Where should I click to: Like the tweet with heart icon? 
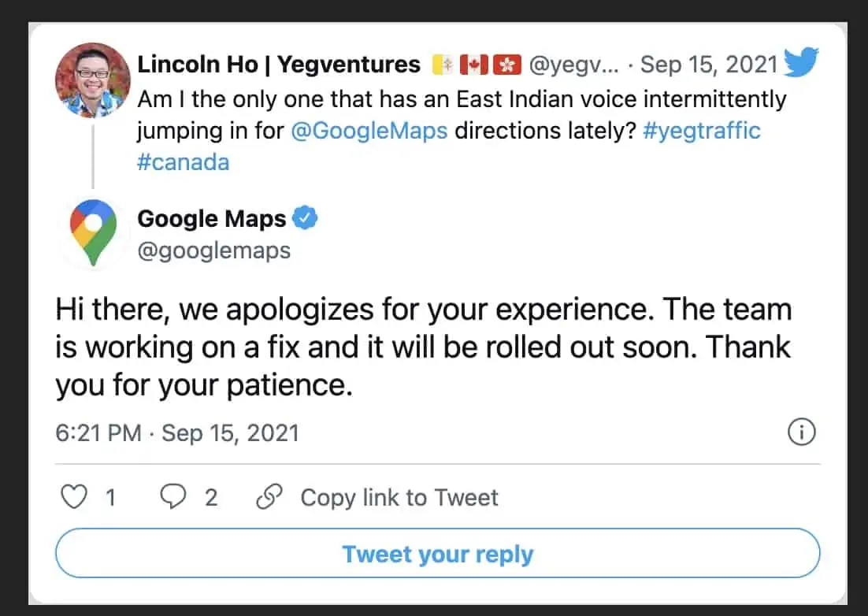[74, 497]
